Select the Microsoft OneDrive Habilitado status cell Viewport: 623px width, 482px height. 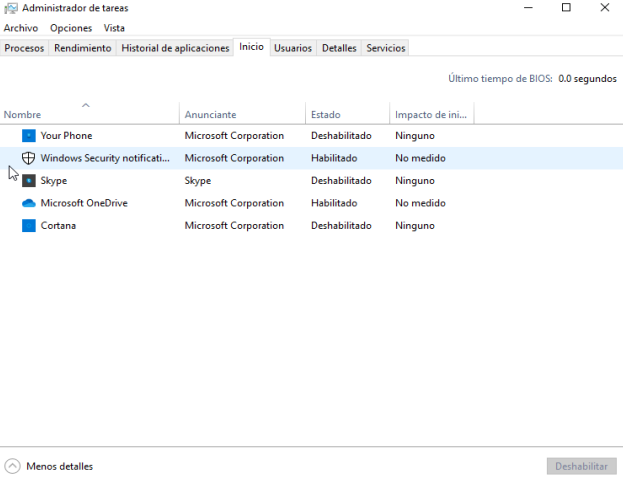(x=334, y=203)
